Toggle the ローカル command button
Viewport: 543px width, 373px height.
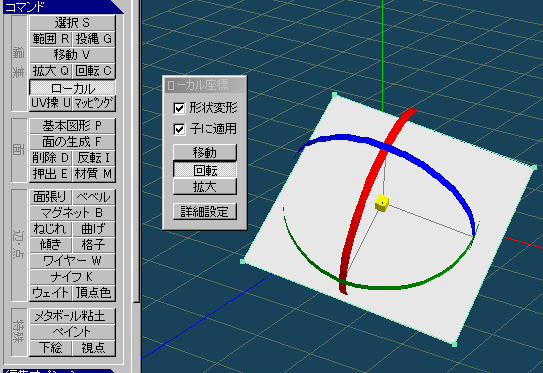72,88
